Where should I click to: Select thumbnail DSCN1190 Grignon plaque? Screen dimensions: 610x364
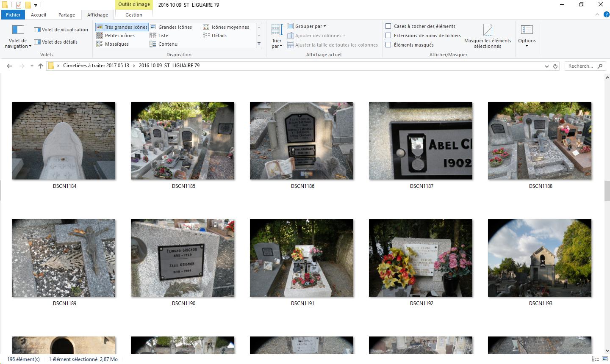pos(183,258)
